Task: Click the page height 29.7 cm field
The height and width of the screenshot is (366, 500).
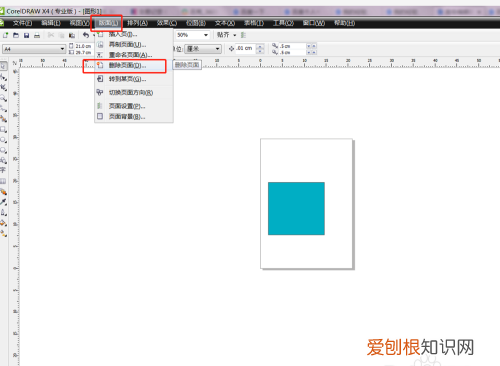Action: (x=83, y=52)
